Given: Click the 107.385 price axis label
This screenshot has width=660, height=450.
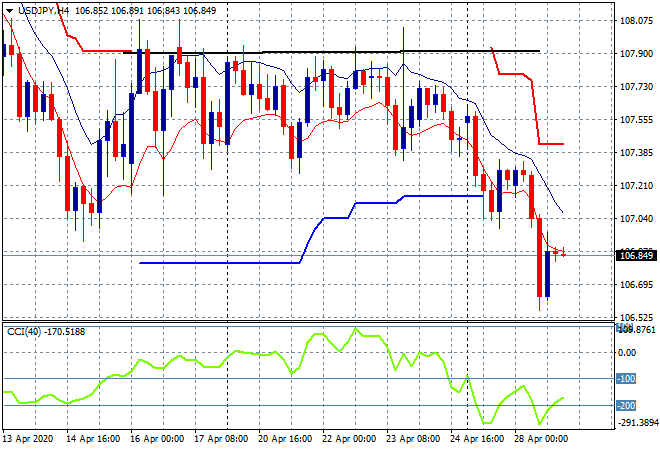Looking at the screenshot, I should coord(636,153).
